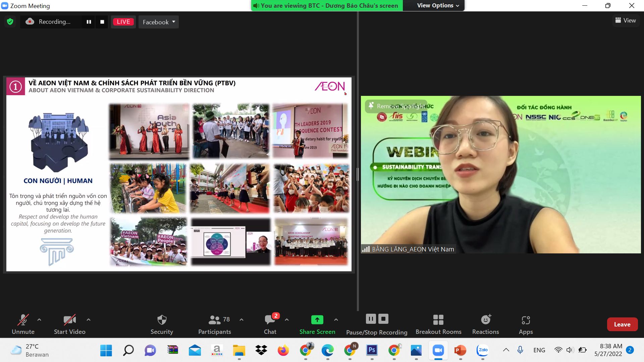Screen dimensions: 644x362
Task: Stop recording in bottom toolbar
Action: click(383, 319)
